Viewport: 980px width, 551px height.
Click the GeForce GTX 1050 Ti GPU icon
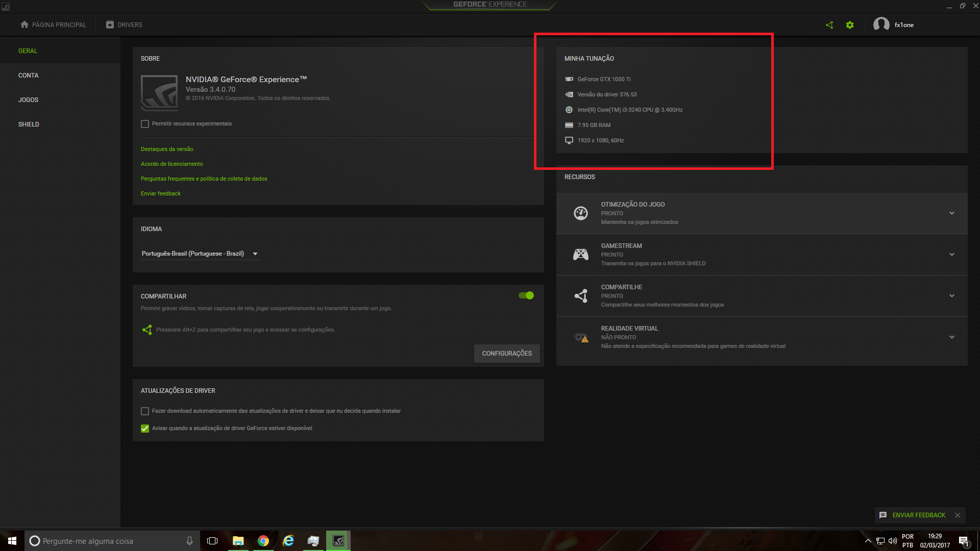tap(569, 79)
